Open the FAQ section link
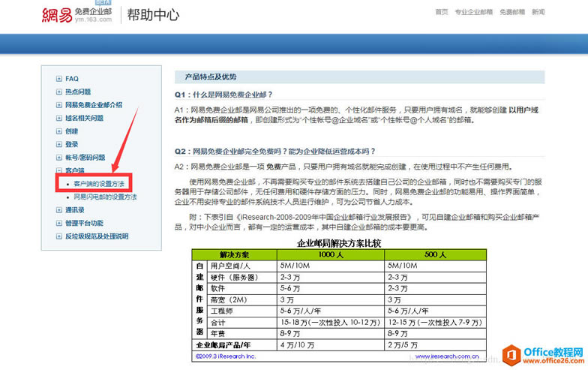The image size is (588, 370). pyautogui.click(x=72, y=79)
